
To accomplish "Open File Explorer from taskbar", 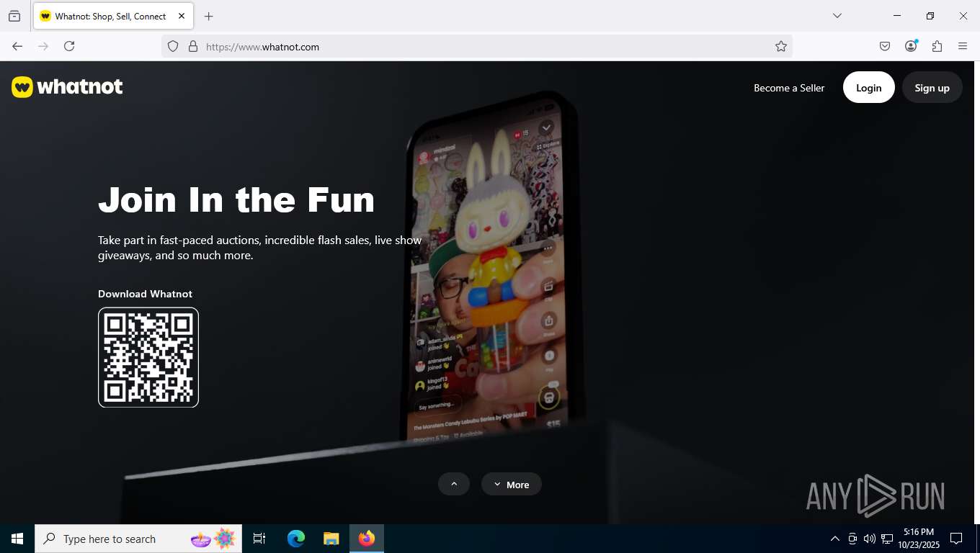I will pos(331,539).
